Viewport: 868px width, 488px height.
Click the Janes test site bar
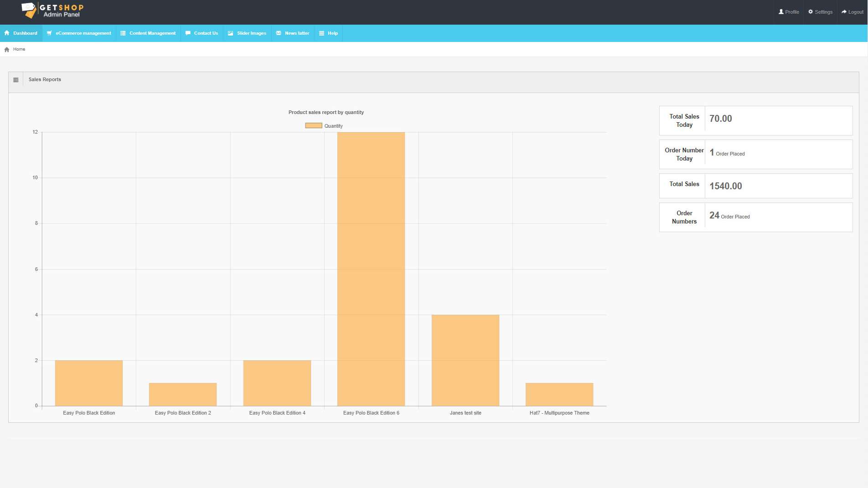point(465,360)
